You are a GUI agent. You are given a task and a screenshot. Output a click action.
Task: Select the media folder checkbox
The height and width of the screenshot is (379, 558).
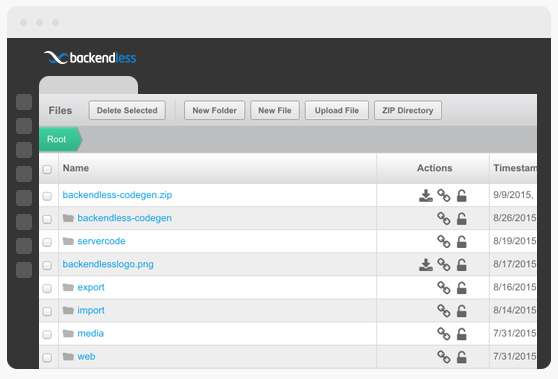point(47,335)
